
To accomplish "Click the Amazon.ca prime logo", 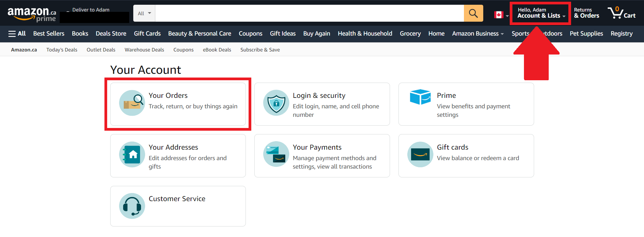I will point(32,15).
